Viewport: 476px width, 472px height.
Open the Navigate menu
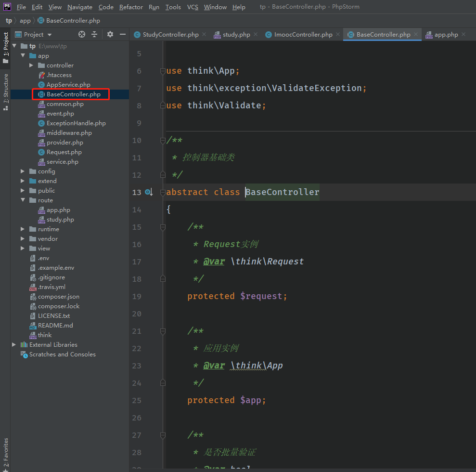[80, 7]
